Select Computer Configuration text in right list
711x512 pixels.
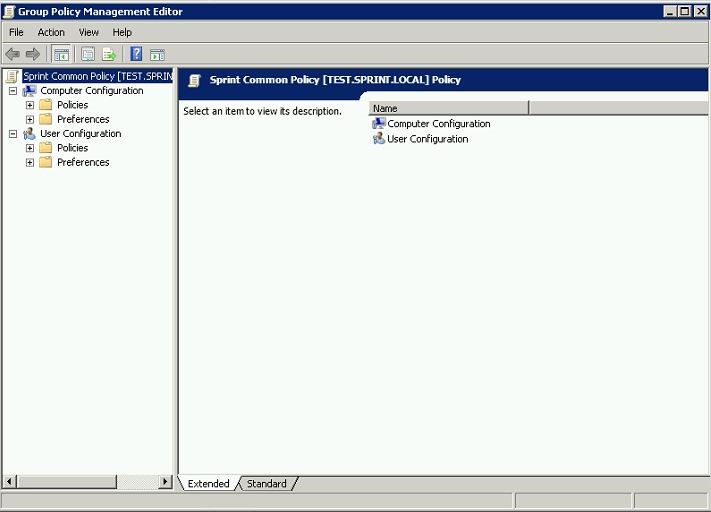coord(438,123)
